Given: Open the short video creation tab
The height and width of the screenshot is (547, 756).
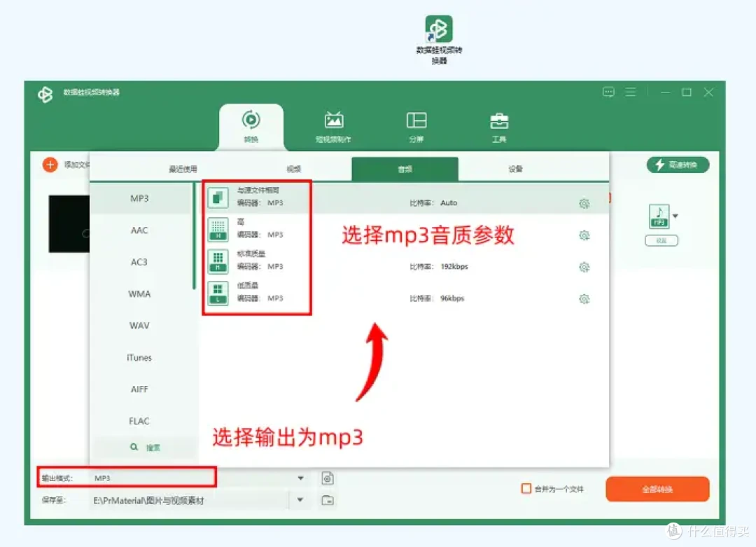Looking at the screenshot, I should point(334,127).
